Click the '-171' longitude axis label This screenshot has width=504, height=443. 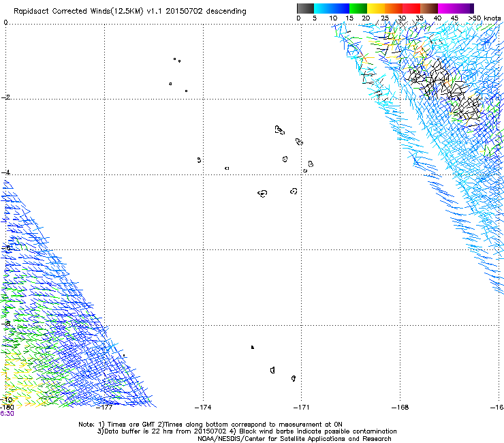[x=302, y=408]
